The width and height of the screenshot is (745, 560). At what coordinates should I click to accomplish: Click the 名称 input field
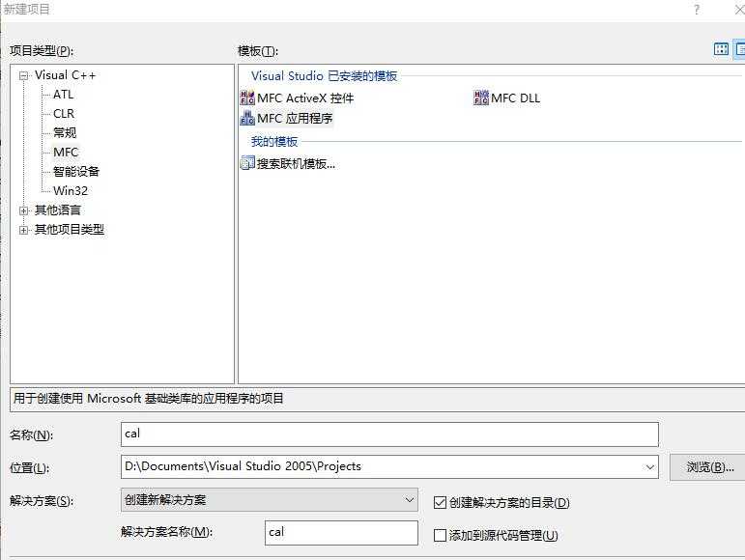point(389,434)
